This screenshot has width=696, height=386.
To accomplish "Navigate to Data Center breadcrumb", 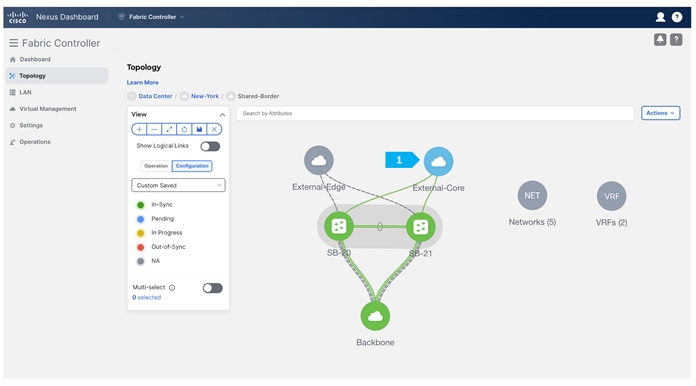I will [x=155, y=96].
